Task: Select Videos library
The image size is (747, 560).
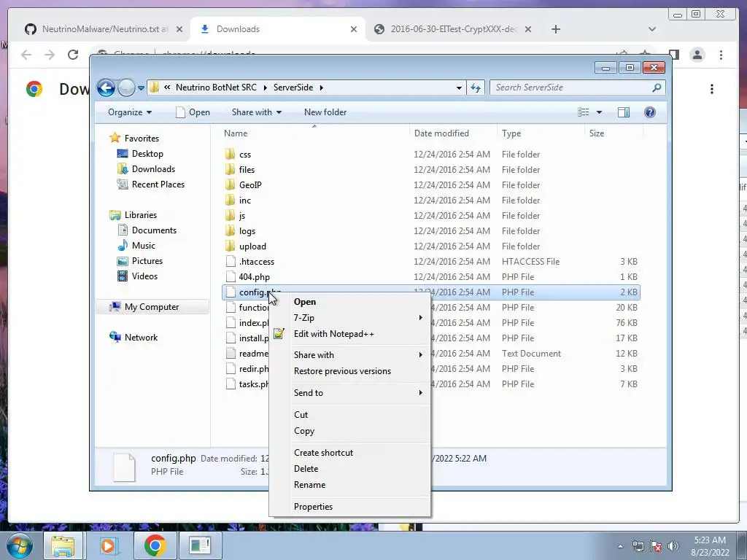Action: pyautogui.click(x=144, y=276)
